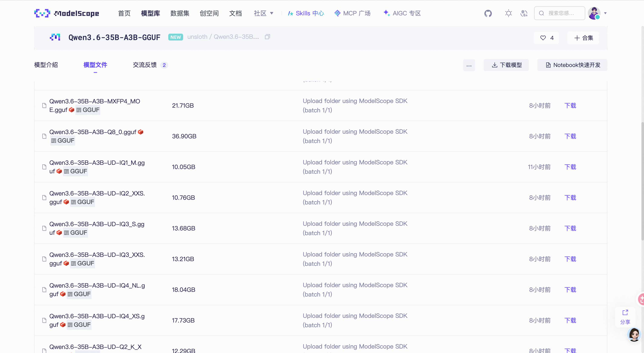Download the UD-IQ3_XXS gguf file

(x=570, y=259)
